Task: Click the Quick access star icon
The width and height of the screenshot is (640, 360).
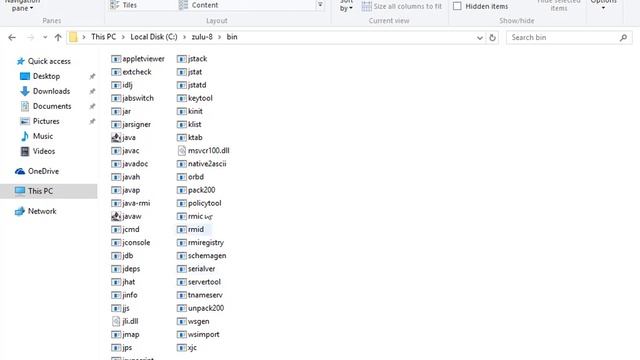Action: coord(20,61)
